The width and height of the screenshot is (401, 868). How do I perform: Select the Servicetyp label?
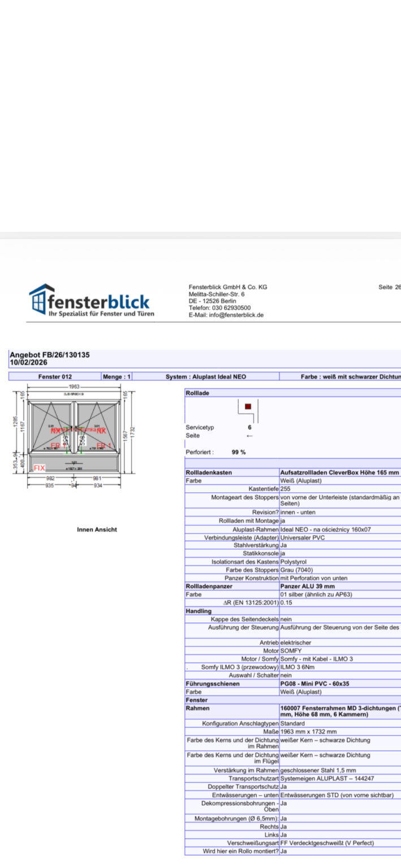(200, 428)
